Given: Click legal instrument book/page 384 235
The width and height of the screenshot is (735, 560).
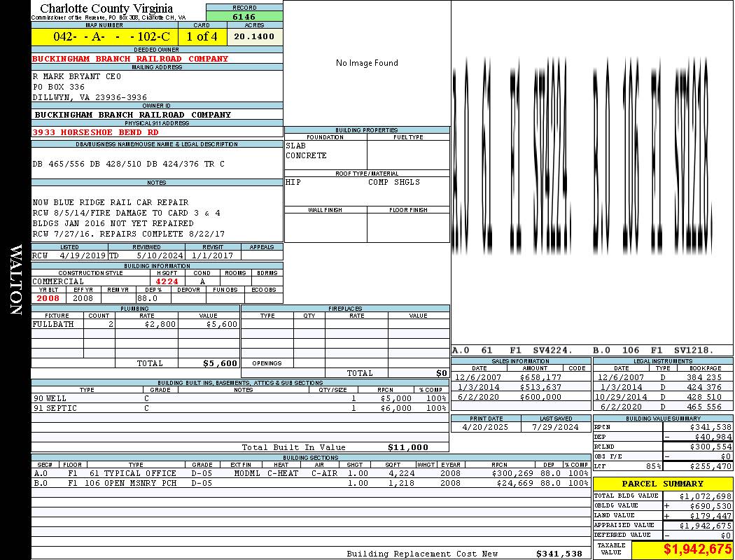Looking at the screenshot, I should (x=704, y=377).
